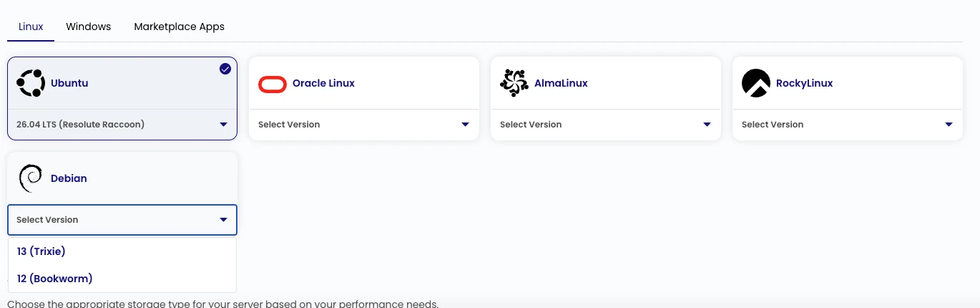Click the AlmaLinux logo icon
Viewport: 980px width, 308px height.
pyautogui.click(x=514, y=83)
